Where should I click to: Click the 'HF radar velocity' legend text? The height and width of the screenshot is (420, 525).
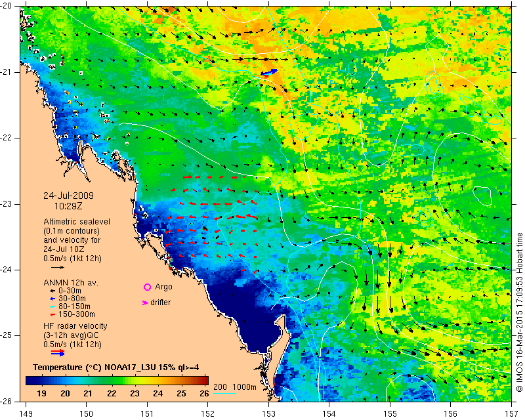pos(75,326)
